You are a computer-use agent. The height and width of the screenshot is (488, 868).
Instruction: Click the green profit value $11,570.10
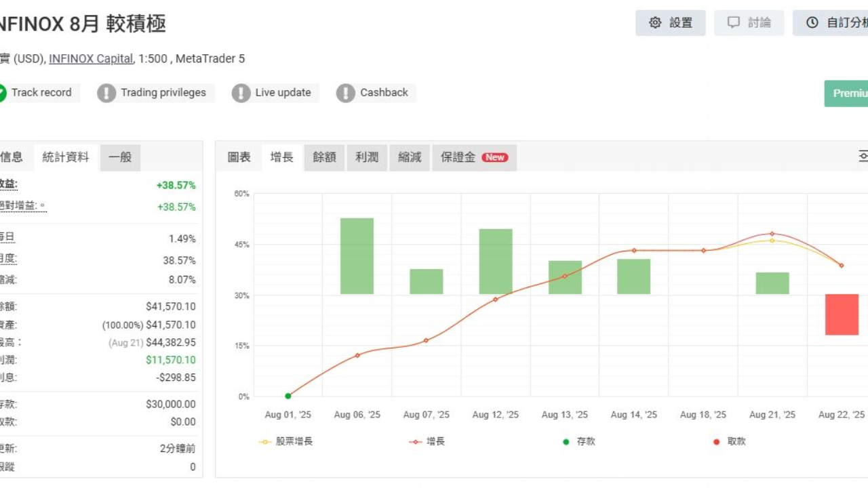point(171,360)
